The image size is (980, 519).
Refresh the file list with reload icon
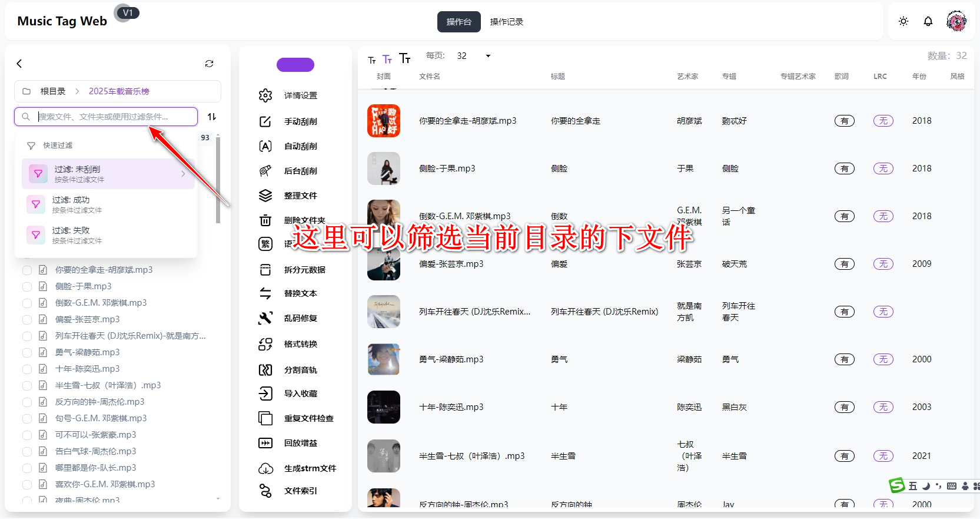[x=209, y=64]
